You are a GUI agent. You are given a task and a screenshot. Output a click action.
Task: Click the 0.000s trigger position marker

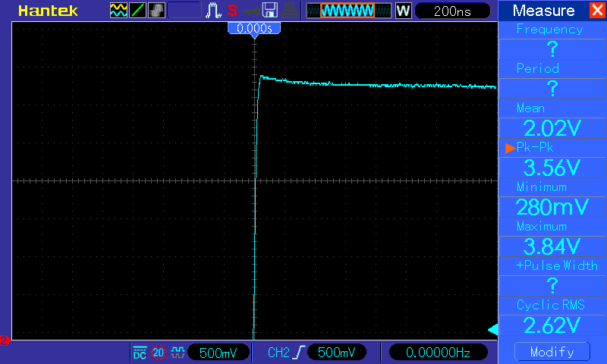pos(254,29)
